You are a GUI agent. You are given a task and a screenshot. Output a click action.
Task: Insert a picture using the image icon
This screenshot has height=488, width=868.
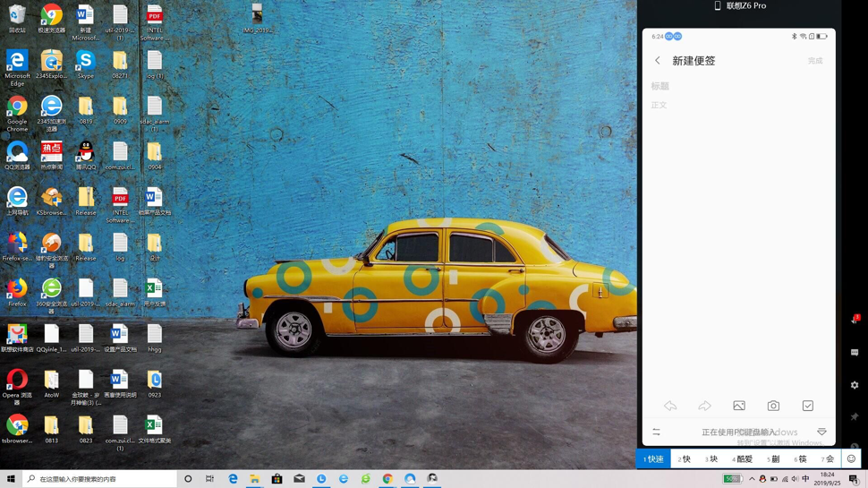pos(739,407)
